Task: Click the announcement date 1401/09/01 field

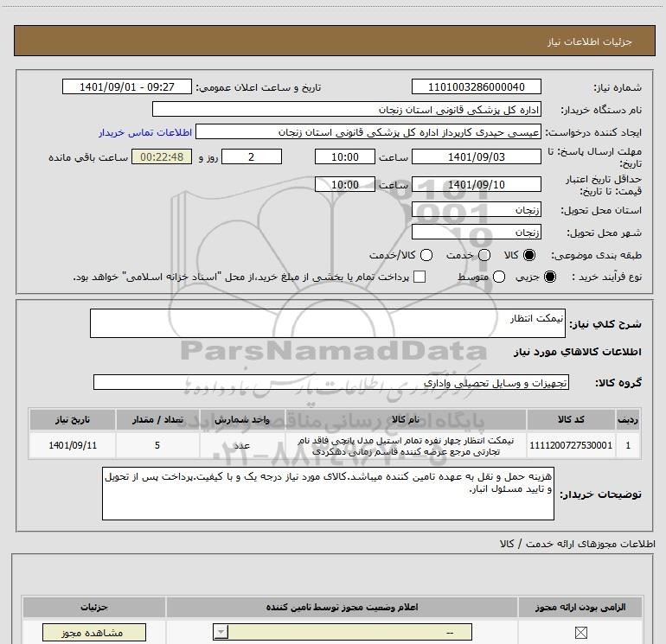Action: [127, 86]
